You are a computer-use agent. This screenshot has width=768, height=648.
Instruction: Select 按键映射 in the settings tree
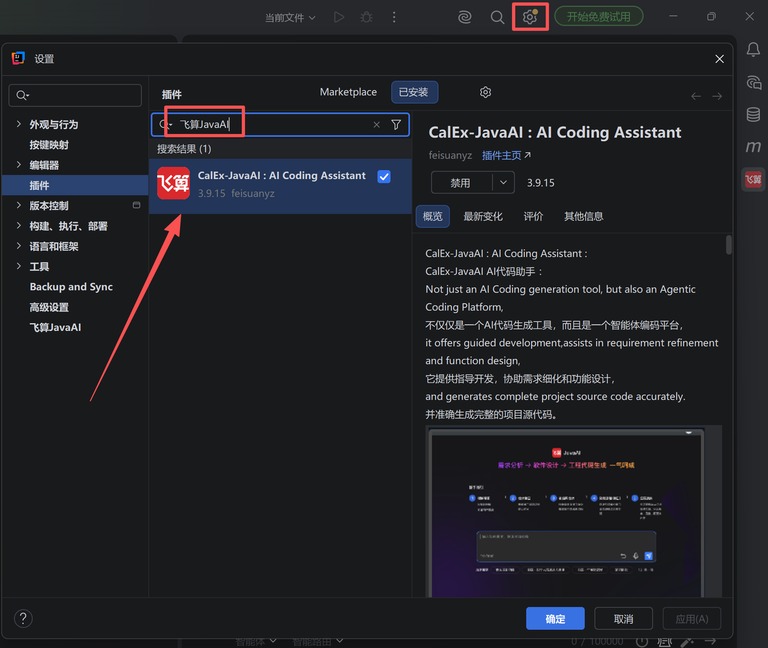tap(49, 144)
